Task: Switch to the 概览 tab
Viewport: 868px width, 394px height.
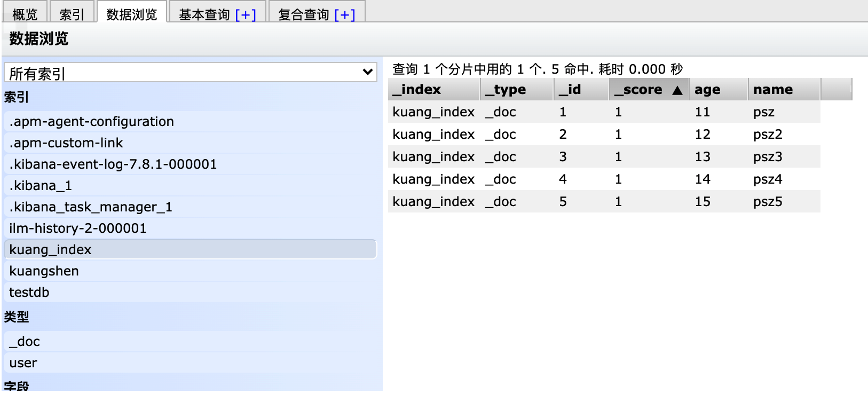Action: (x=25, y=13)
